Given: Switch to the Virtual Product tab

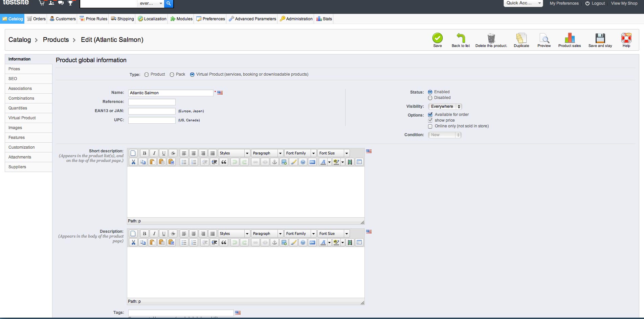Looking at the screenshot, I should click(28, 118).
